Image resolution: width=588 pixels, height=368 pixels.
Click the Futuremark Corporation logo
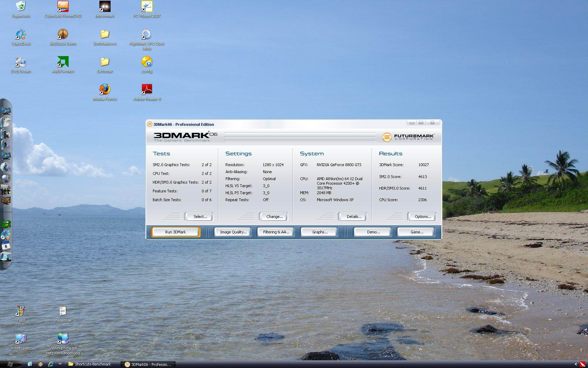[408, 137]
